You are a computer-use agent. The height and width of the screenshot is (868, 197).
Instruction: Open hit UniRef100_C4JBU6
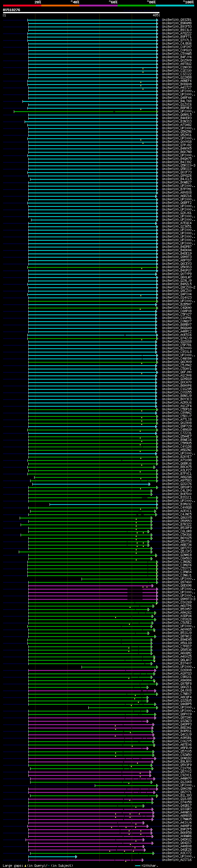(x=176, y=43)
